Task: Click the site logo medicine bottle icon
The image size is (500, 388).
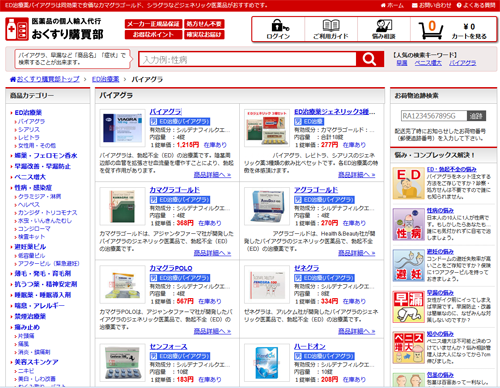Action: point(17,29)
